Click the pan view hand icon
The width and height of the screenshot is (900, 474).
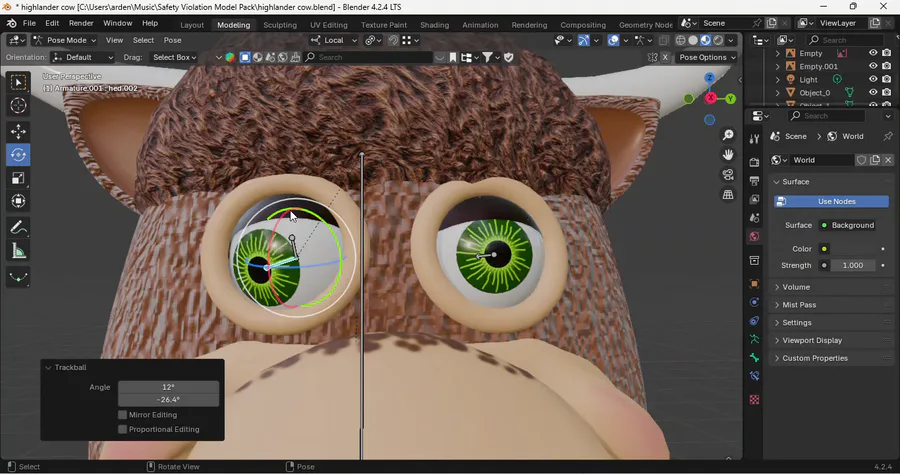pyautogui.click(x=728, y=155)
